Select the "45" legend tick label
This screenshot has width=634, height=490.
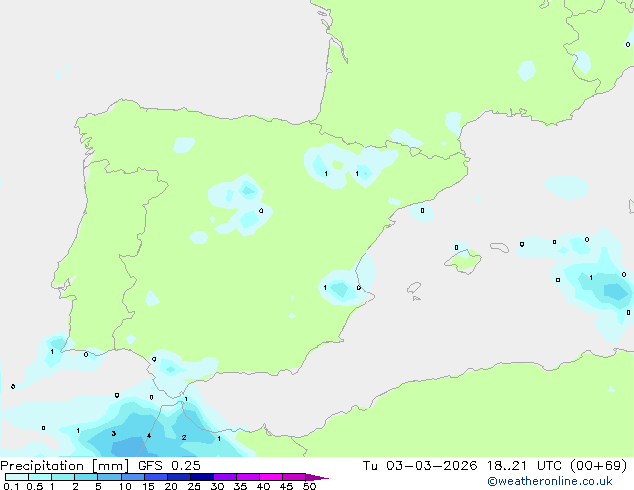pyautogui.click(x=286, y=486)
